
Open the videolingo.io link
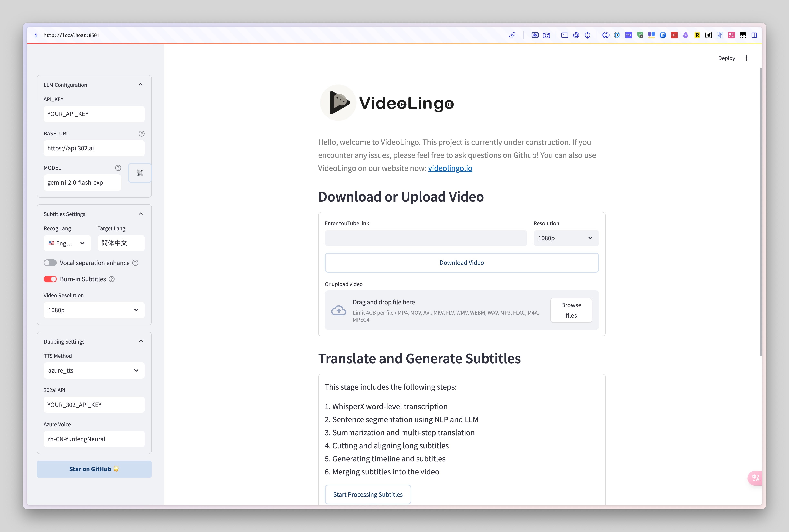(x=450, y=168)
